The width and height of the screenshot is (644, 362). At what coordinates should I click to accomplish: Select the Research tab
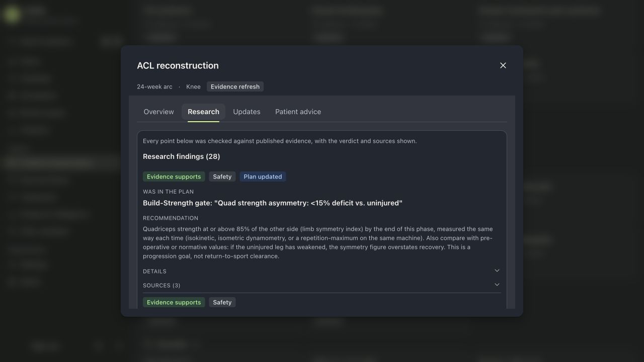(203, 112)
